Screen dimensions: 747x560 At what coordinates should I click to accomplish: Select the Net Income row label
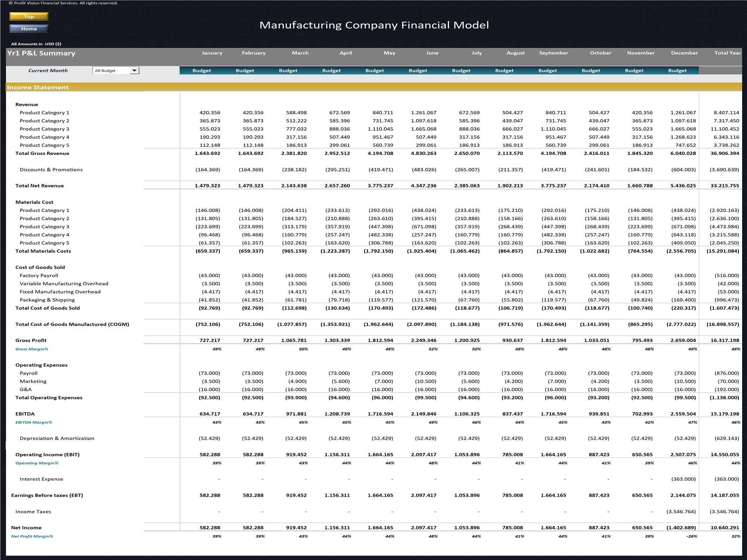(26, 528)
